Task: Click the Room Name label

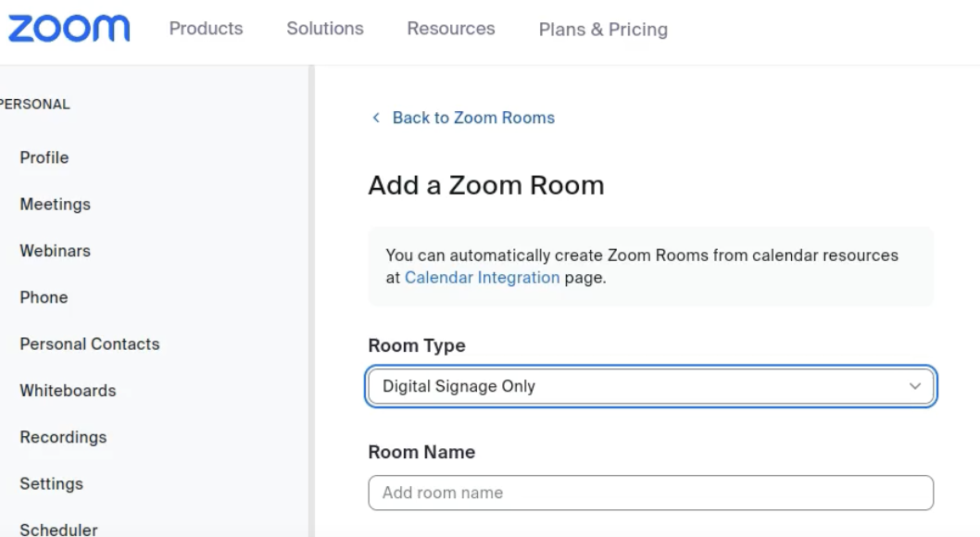Action: pyautogui.click(x=421, y=452)
